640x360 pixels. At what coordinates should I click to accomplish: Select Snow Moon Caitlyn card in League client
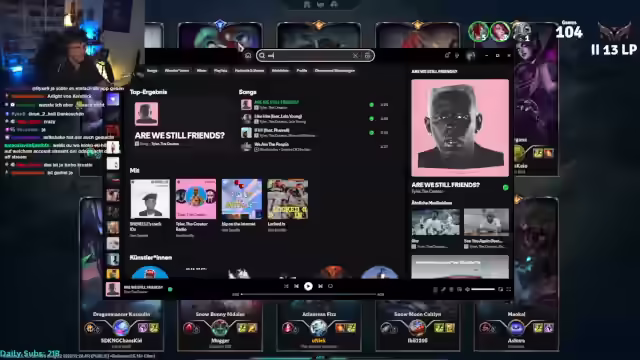click(x=417, y=326)
